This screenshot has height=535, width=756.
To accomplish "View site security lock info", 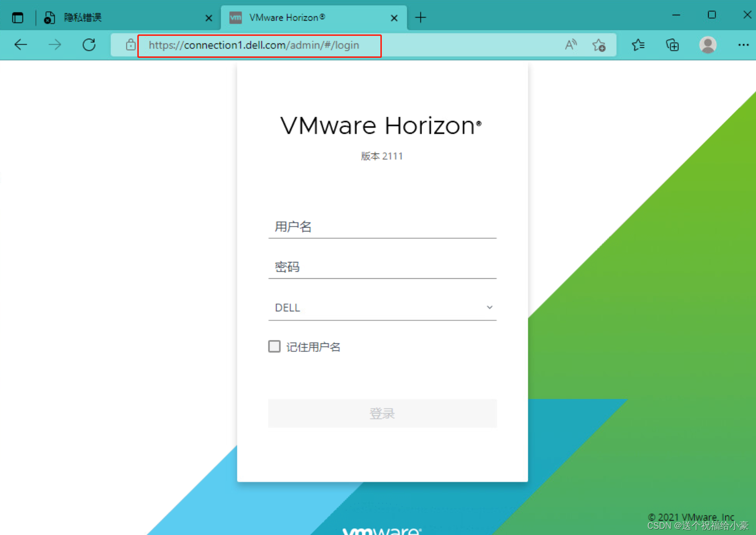I will pos(130,45).
